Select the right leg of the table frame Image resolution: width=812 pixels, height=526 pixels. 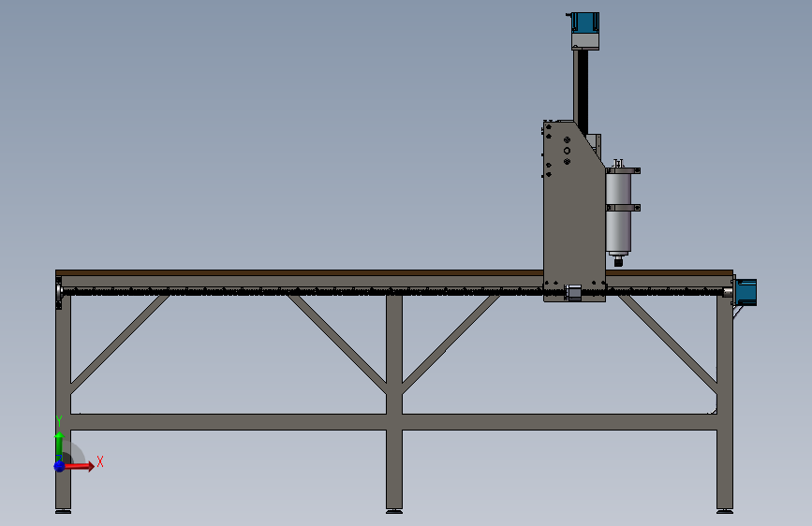coord(725,402)
